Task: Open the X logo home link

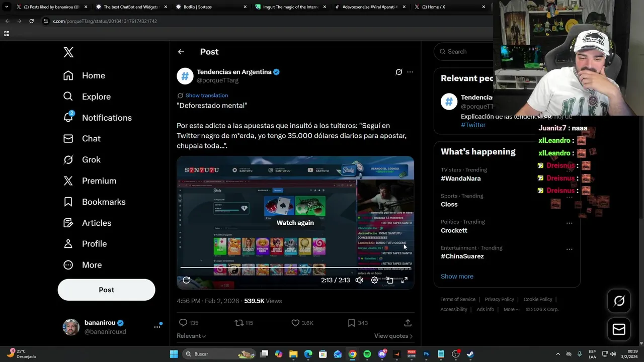Action: coord(68,52)
